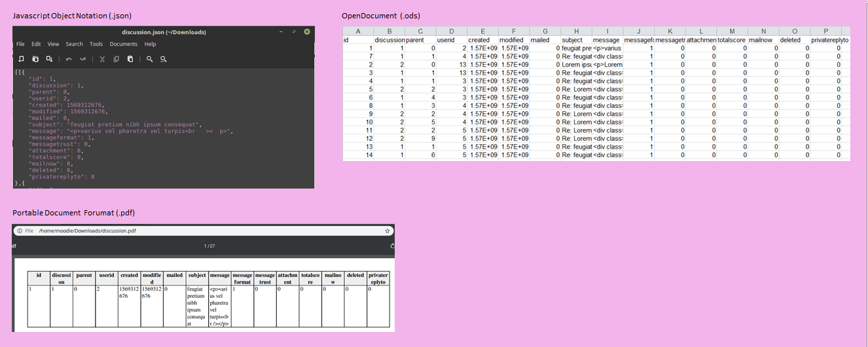Click the Save icon in editor toolbar

tap(49, 59)
